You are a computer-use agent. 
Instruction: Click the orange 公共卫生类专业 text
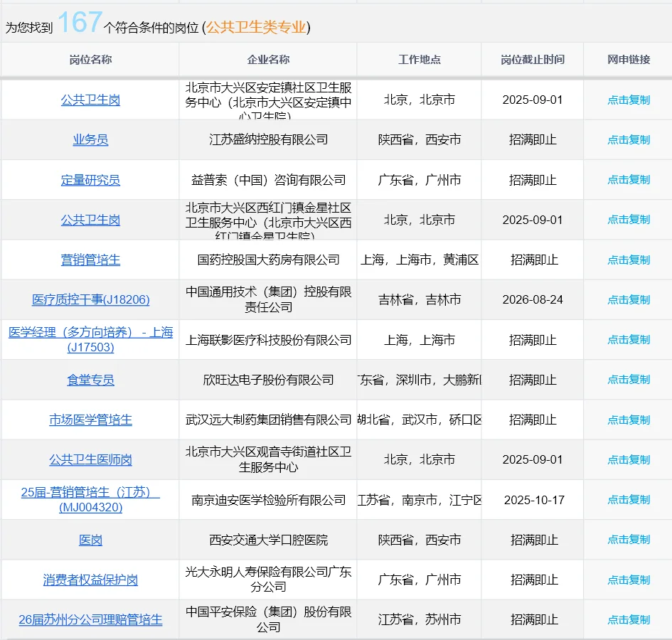(256, 28)
